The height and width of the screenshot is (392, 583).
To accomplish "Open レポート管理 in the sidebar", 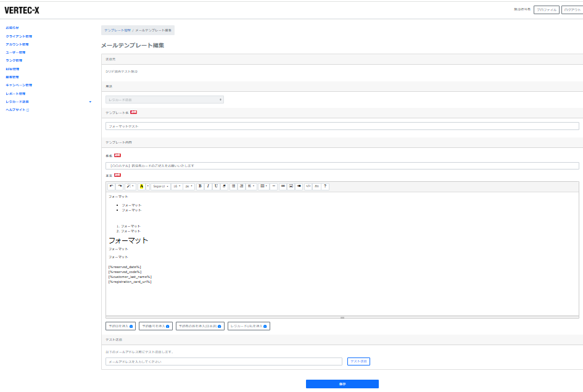I will coord(15,94).
